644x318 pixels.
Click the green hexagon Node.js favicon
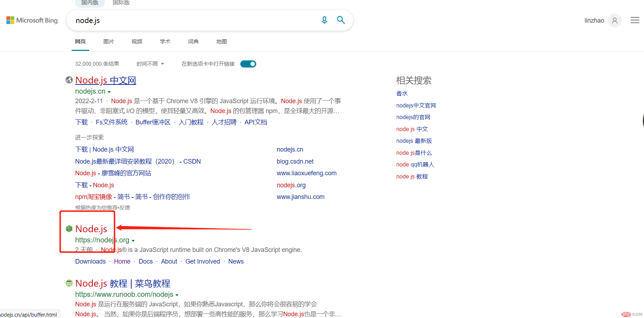[x=69, y=229]
